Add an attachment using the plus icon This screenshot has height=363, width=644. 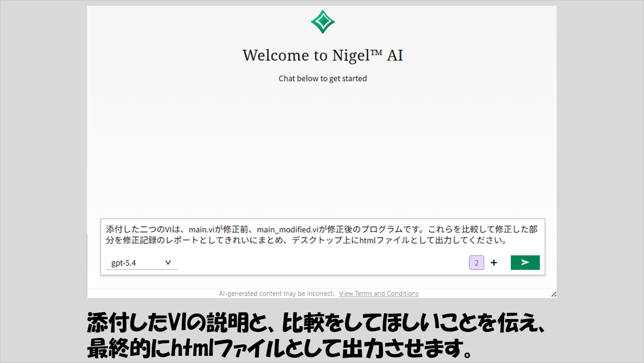494,263
